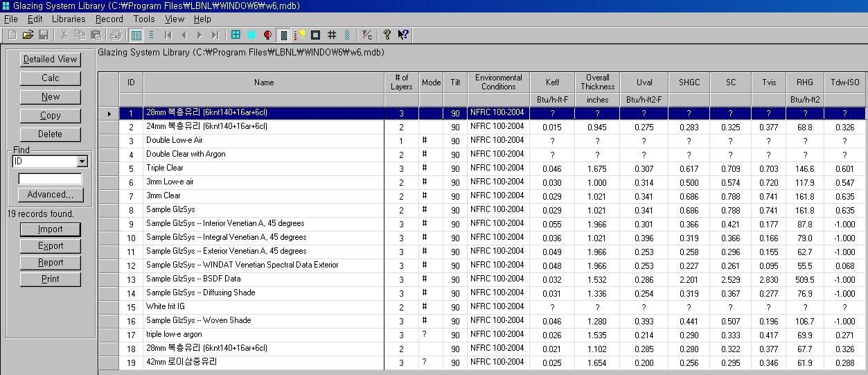Open the Libraries menu

point(69,19)
